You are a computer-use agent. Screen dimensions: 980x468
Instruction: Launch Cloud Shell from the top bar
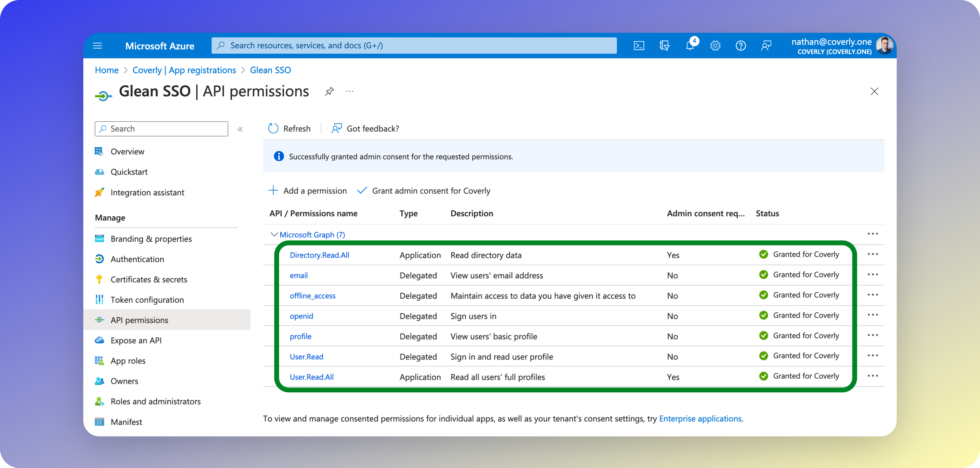tap(639, 45)
